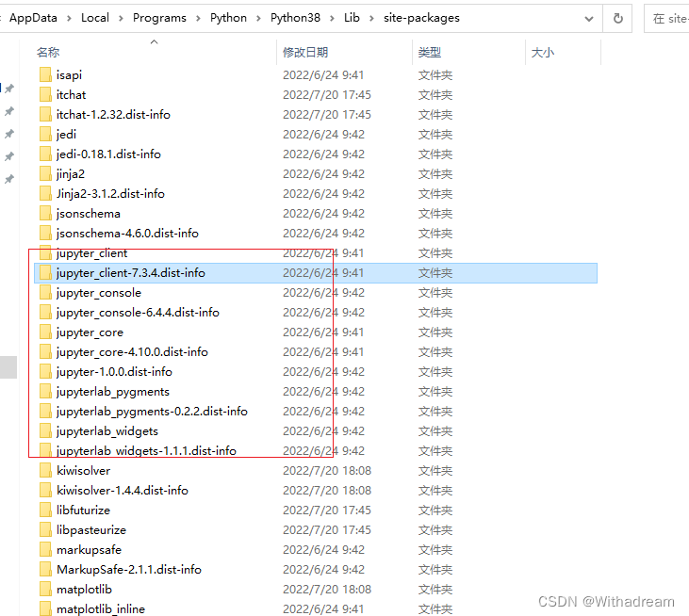Expand the chevron after Python in path
Image resolution: width=689 pixels, height=616 pixels.
pos(258,18)
